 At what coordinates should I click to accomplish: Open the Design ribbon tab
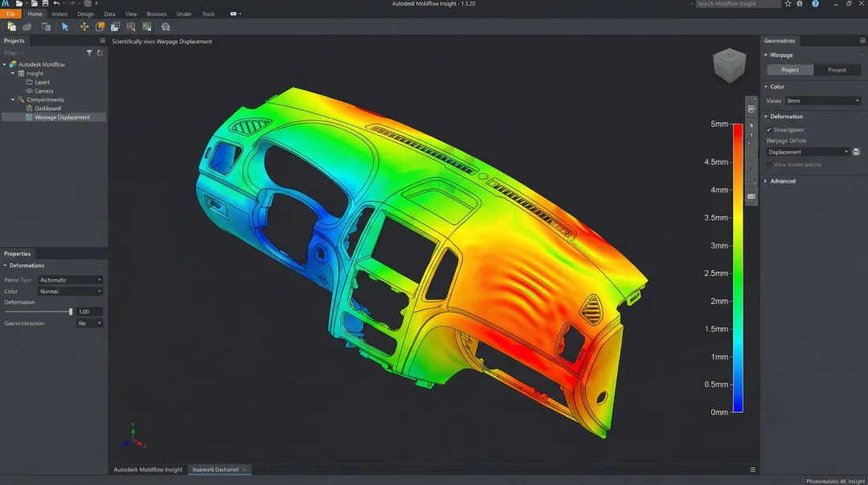coord(85,14)
